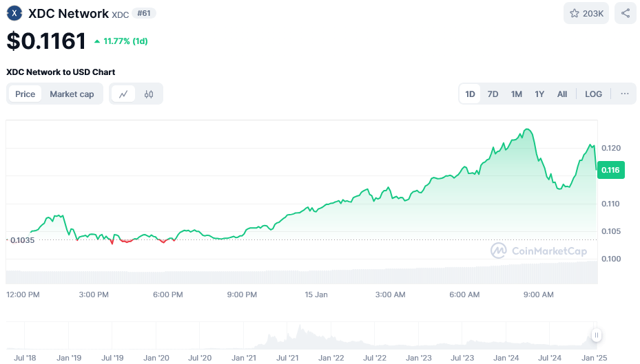Screen dimensions: 640x364
Task: Switch to line chart view icon
Action: [123, 94]
